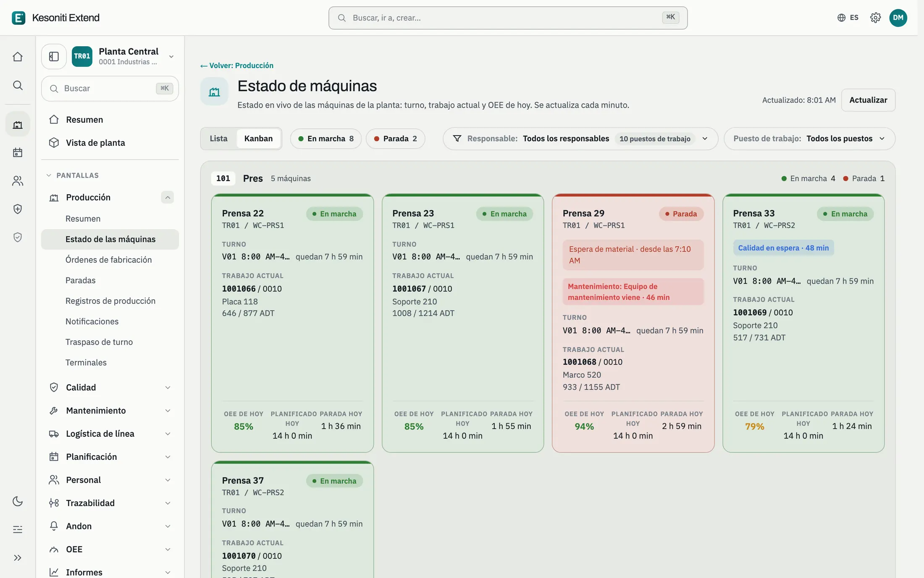Open the search magnifier in left rail
Screen dimensions: 924x578
[18, 85]
